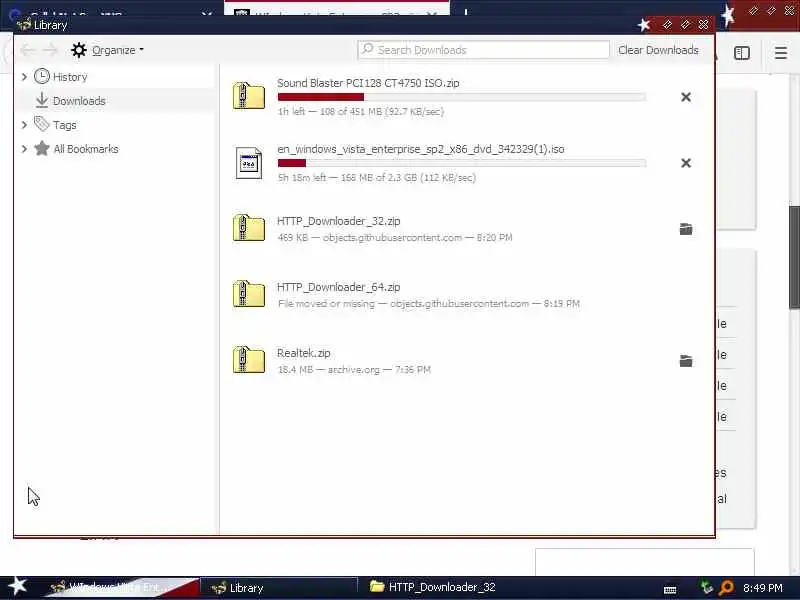Click 'File moved or missing' status text
The height and width of the screenshot is (600, 800).
click(x=429, y=304)
